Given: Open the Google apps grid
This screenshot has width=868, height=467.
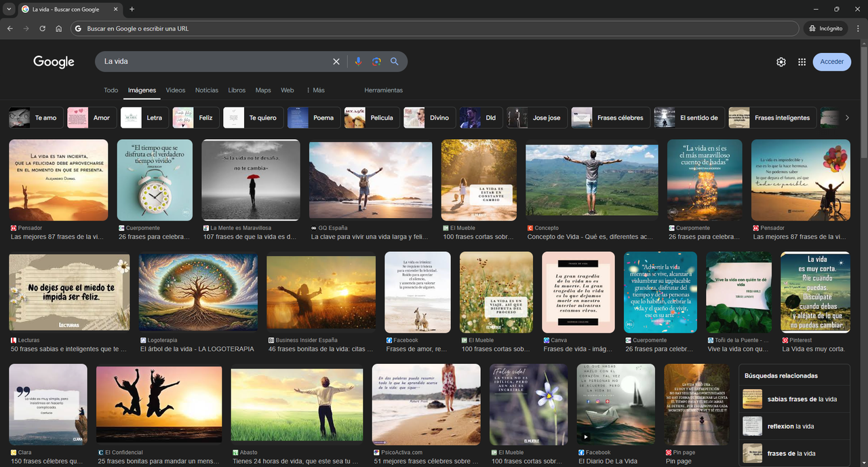Looking at the screenshot, I should [802, 62].
